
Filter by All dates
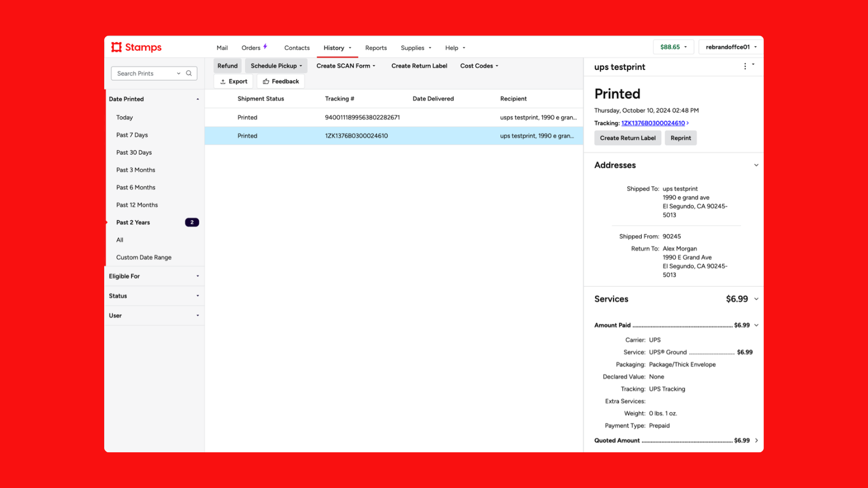click(119, 240)
